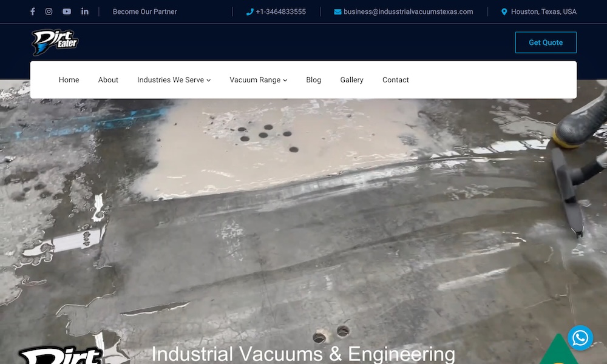
Task: Expand the Vacuum Range dropdown
Action: tap(258, 80)
